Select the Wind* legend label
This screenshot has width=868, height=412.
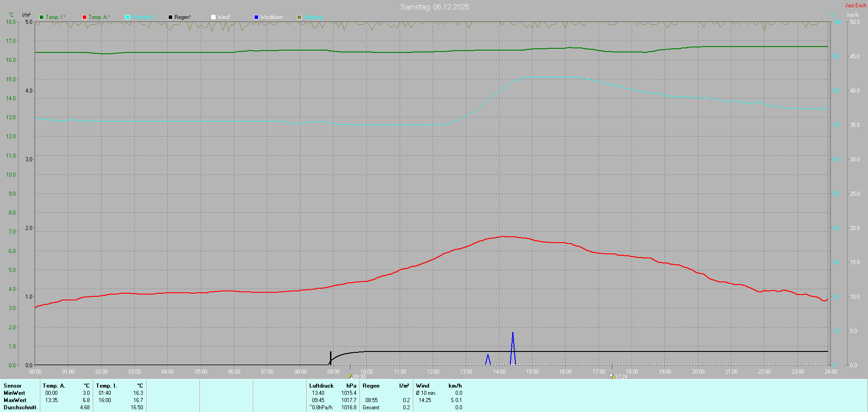coord(224,17)
